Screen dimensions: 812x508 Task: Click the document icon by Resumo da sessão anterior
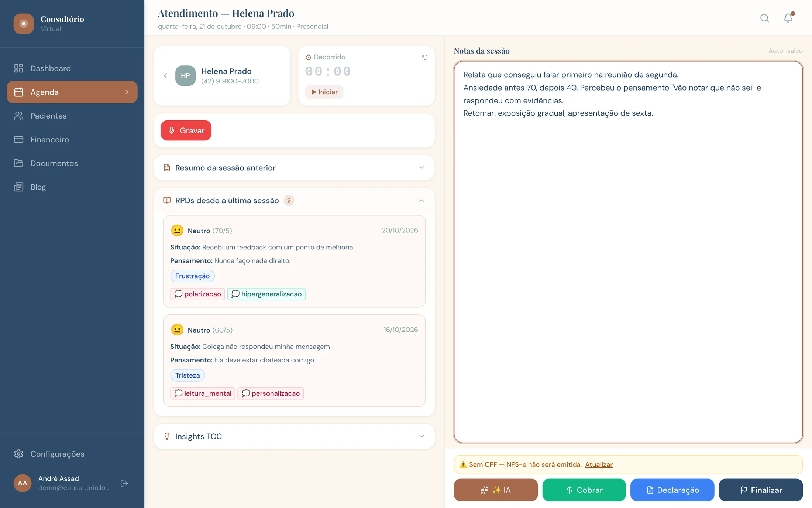(167, 168)
